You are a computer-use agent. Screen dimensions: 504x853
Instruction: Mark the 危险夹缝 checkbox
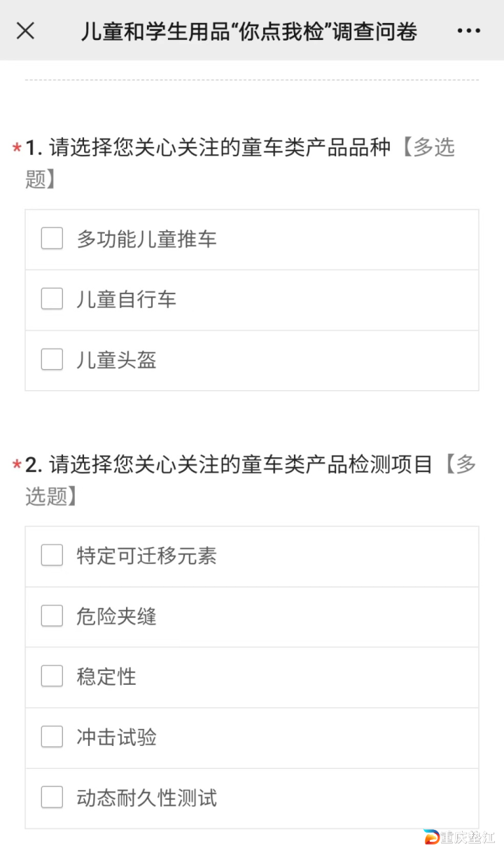point(52,616)
